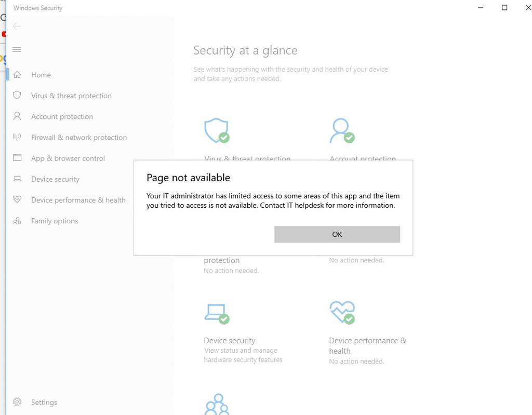Click the back arrow icon
Image resolution: width=532 pixels, height=415 pixels.
(17, 26)
